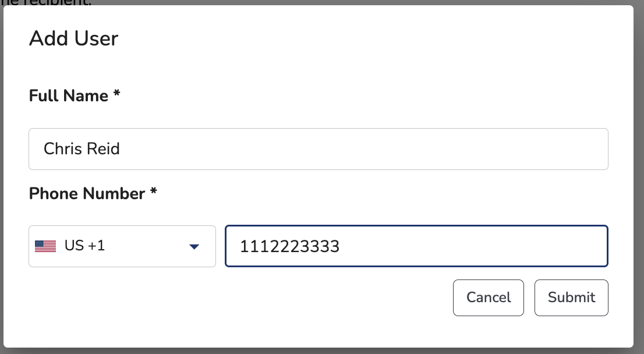Click the Full Name field label
Image resolution: width=644 pixels, height=354 pixels.
click(69, 95)
